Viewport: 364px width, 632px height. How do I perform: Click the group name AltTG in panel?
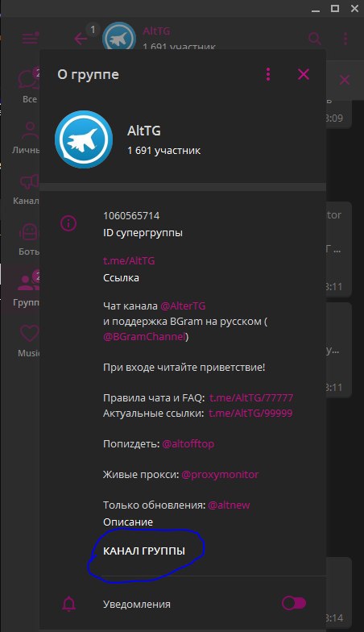click(x=143, y=131)
